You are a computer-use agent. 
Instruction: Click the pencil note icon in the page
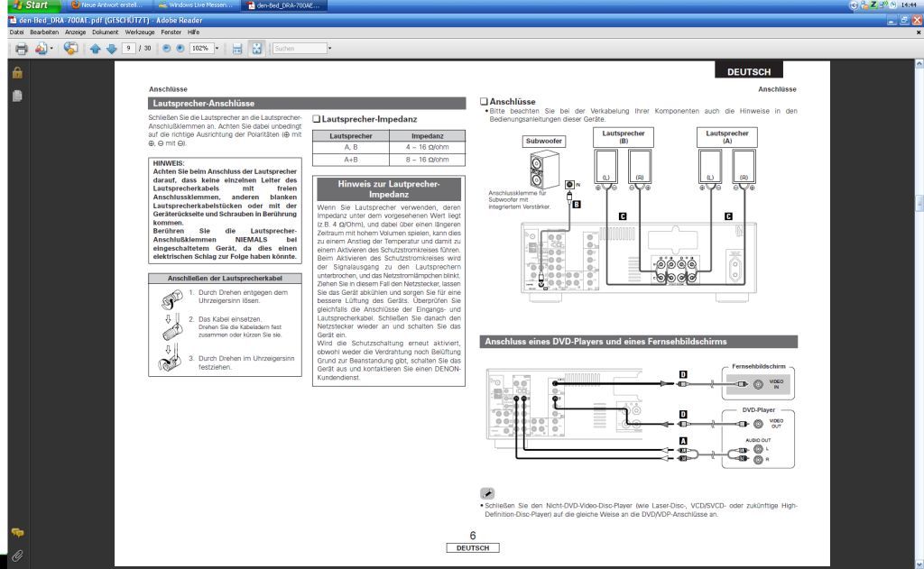(x=487, y=493)
